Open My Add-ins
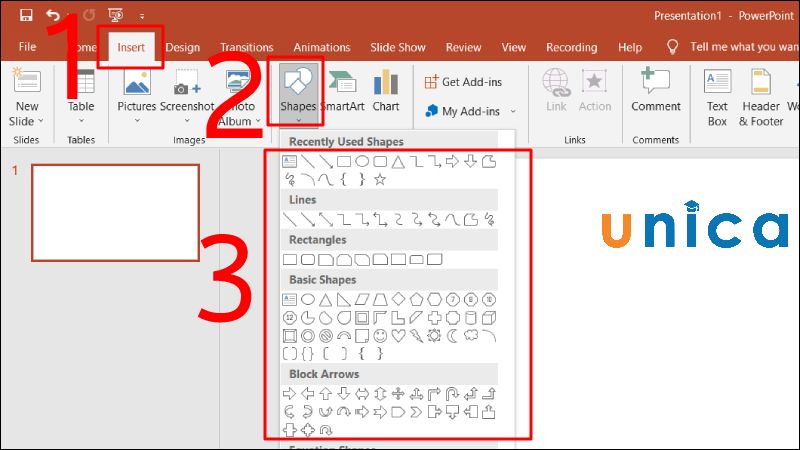 point(463,111)
